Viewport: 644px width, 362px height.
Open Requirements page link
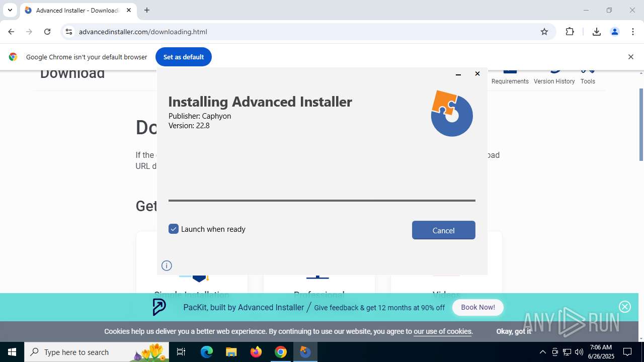click(x=510, y=77)
